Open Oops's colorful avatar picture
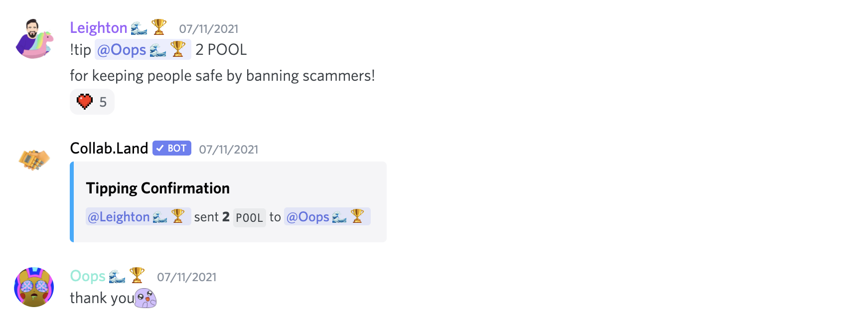 [34, 287]
